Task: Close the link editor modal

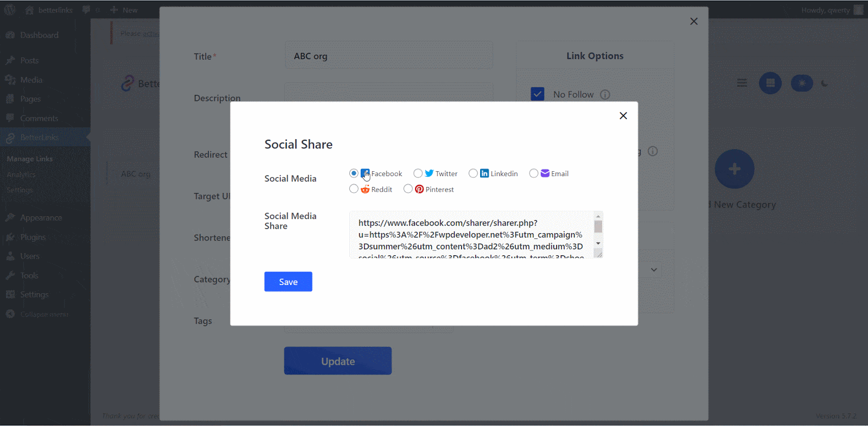Action: (x=694, y=21)
